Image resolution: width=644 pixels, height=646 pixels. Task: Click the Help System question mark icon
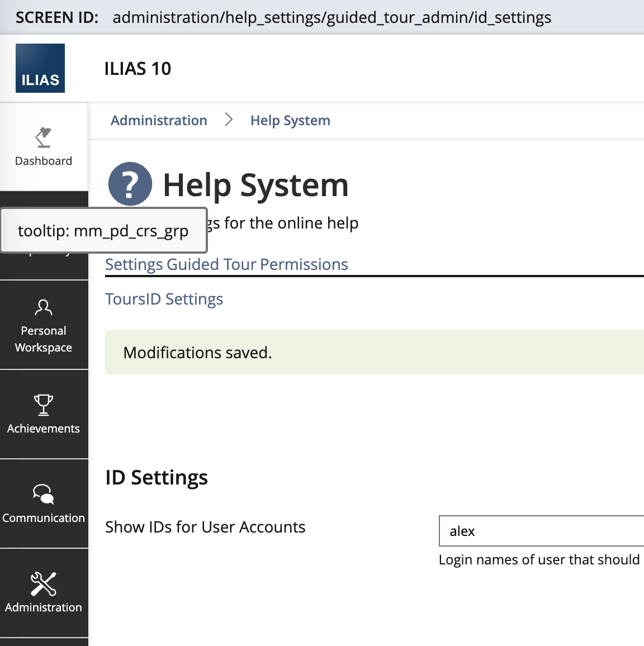(x=130, y=184)
